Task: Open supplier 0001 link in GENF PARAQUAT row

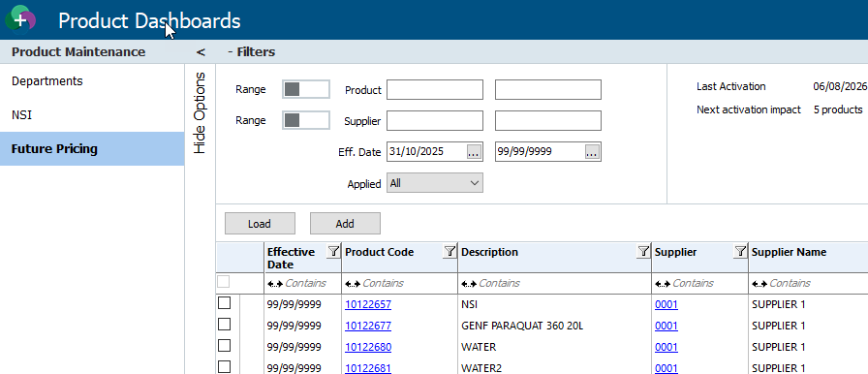Action: (666, 326)
